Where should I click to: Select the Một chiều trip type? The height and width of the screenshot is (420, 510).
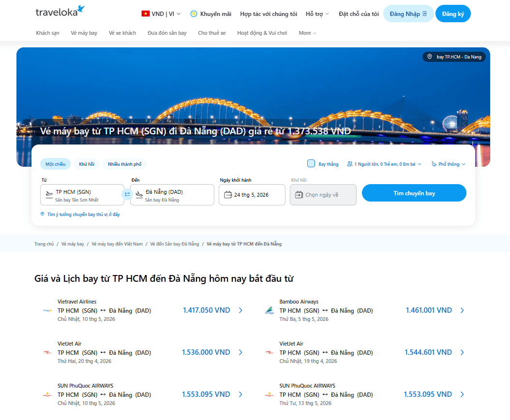tap(55, 164)
